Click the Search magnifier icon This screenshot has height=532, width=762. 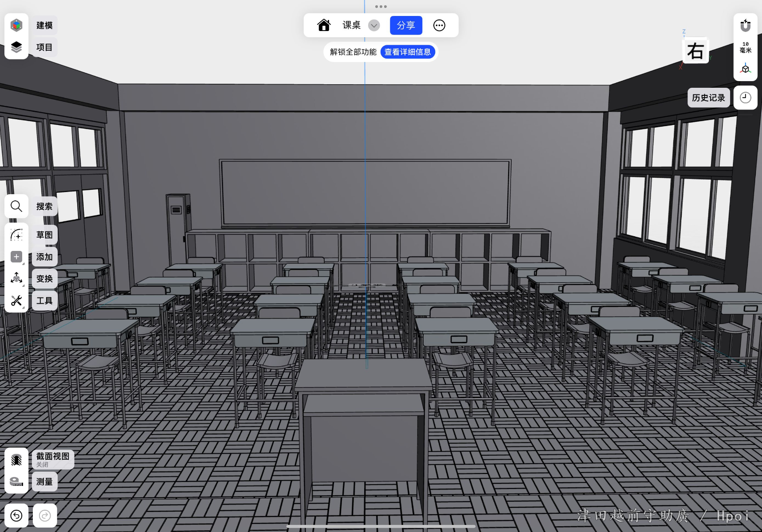[x=16, y=206]
